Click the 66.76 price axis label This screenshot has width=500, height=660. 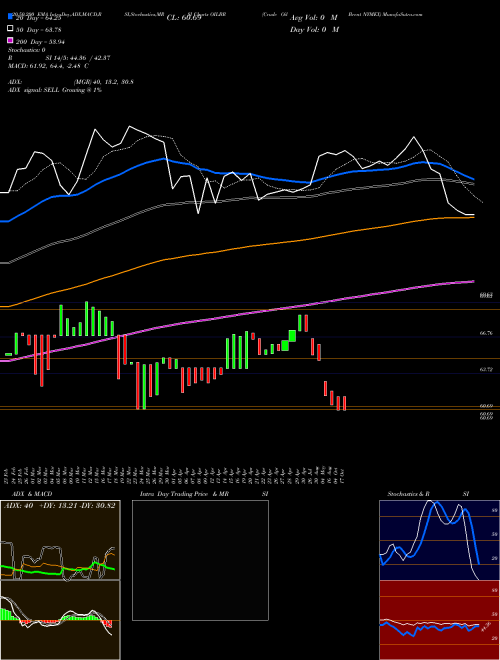[x=486, y=333]
